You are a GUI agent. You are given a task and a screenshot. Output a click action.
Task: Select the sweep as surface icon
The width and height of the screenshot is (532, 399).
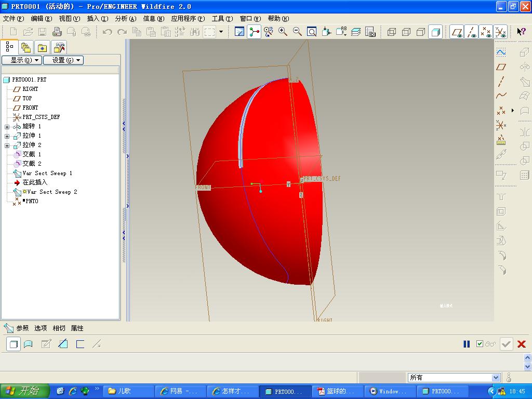(x=28, y=344)
